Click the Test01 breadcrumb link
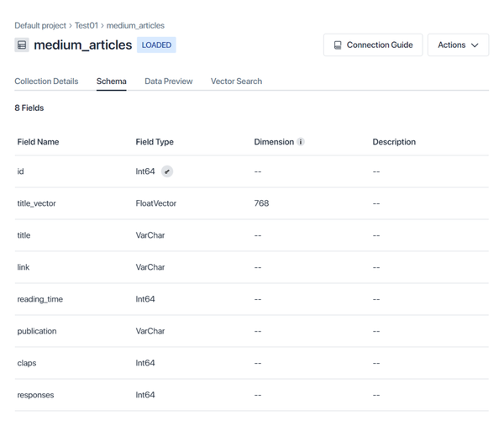Screen dimensions: 504x426 87,26
